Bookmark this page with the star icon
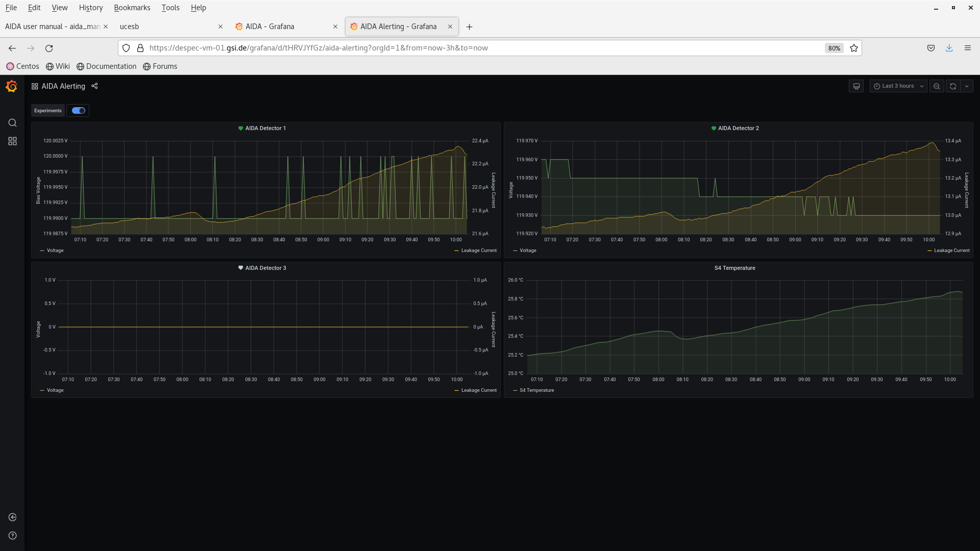 [x=854, y=48]
